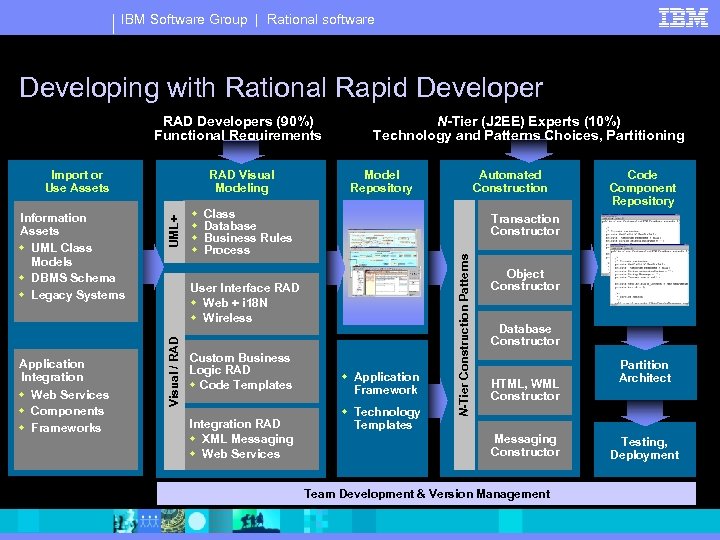Viewport: 720px width, 540px height.
Task: Click the Code Component Repository code thumbnail
Action: tap(645, 260)
